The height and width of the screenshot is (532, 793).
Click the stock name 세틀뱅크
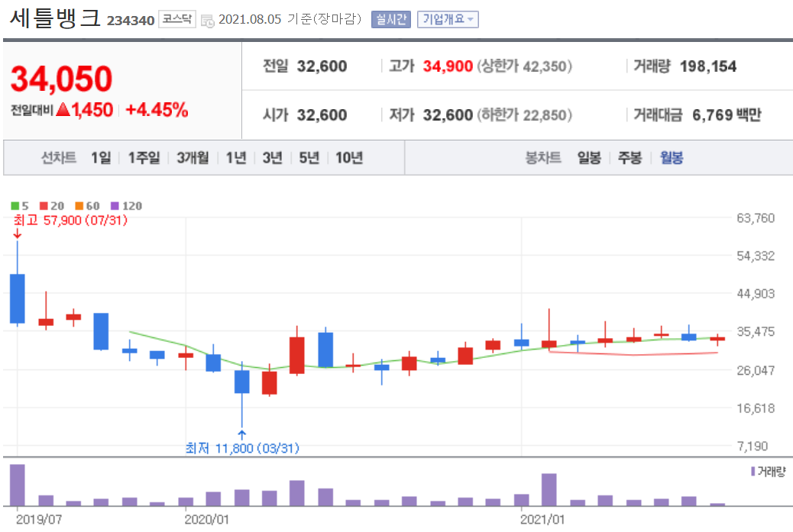[56, 18]
